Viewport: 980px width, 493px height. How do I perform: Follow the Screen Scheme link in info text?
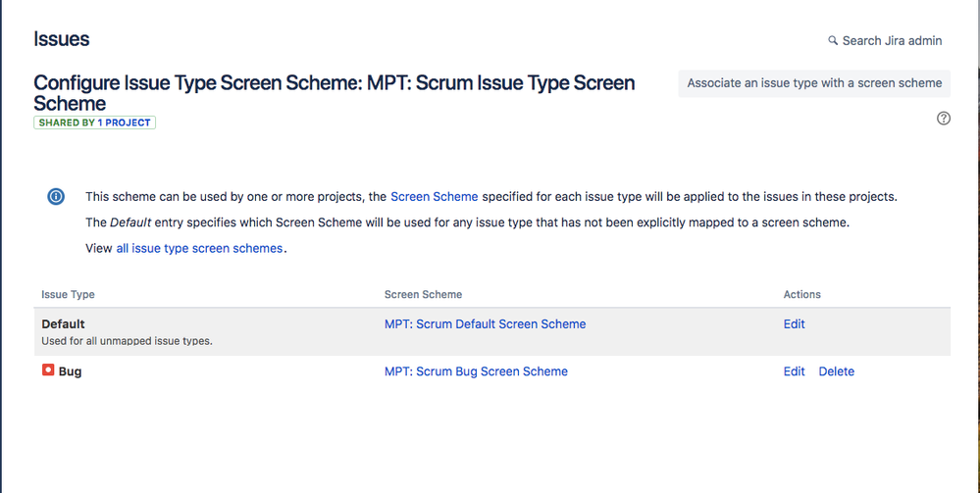click(435, 196)
